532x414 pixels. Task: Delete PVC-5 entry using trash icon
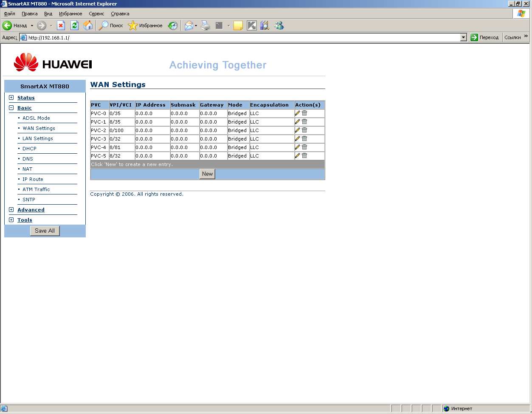304,156
